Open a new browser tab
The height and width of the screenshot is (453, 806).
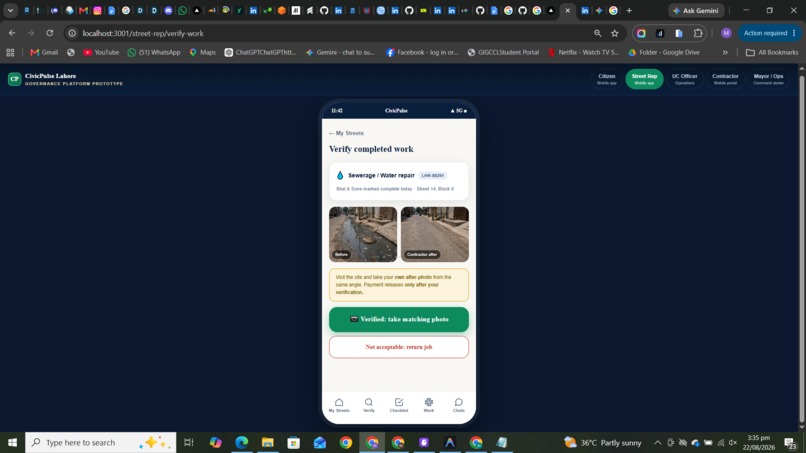click(629, 10)
